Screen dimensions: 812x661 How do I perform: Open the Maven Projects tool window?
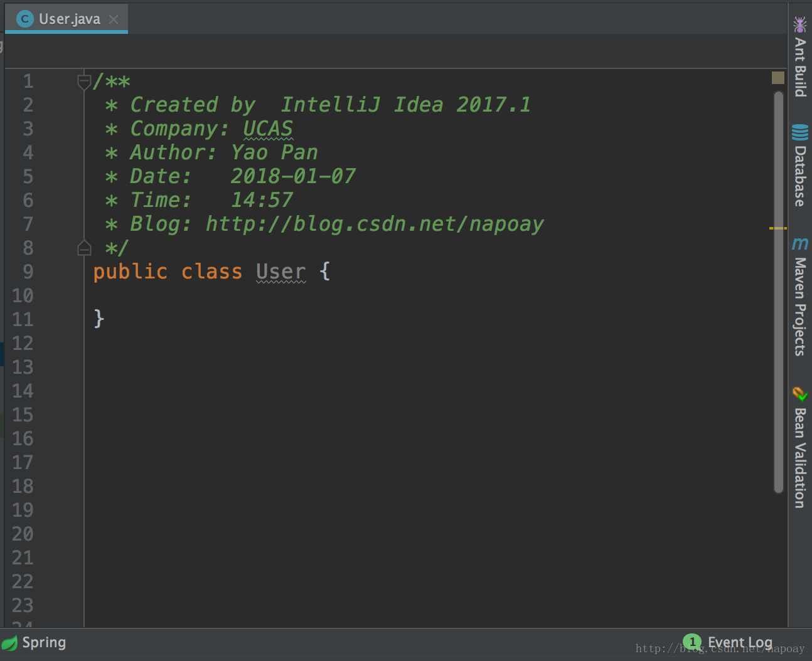(x=799, y=296)
